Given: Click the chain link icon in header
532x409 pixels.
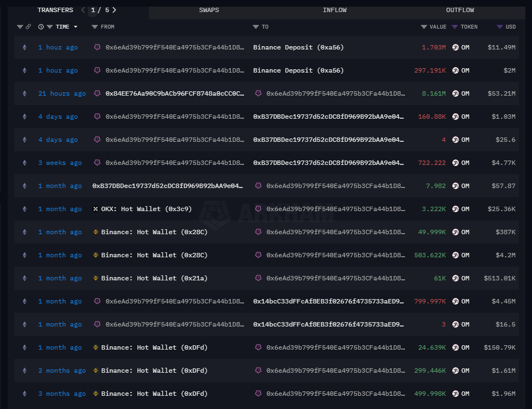Looking at the screenshot, I should click(28, 27).
